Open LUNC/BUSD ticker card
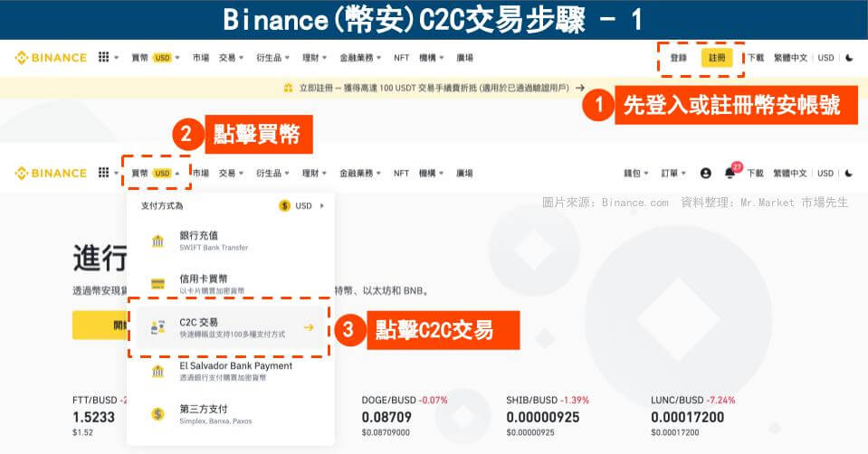Image resolution: width=868 pixels, height=454 pixels. pos(693,415)
